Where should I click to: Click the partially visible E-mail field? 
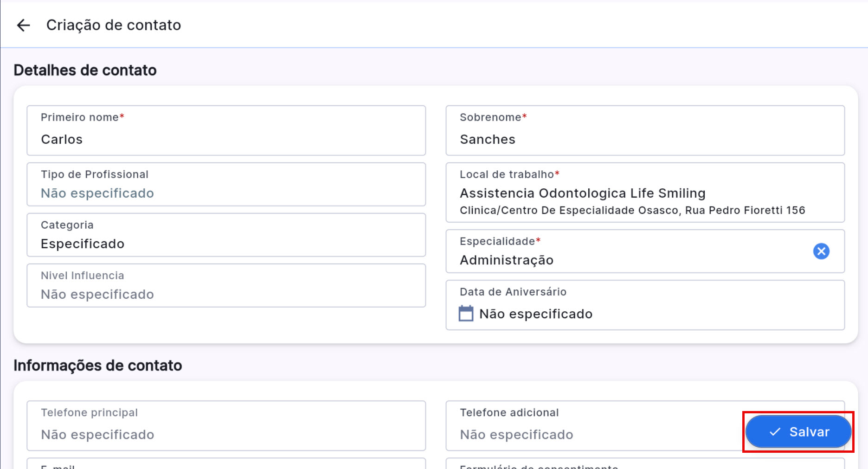(226, 464)
